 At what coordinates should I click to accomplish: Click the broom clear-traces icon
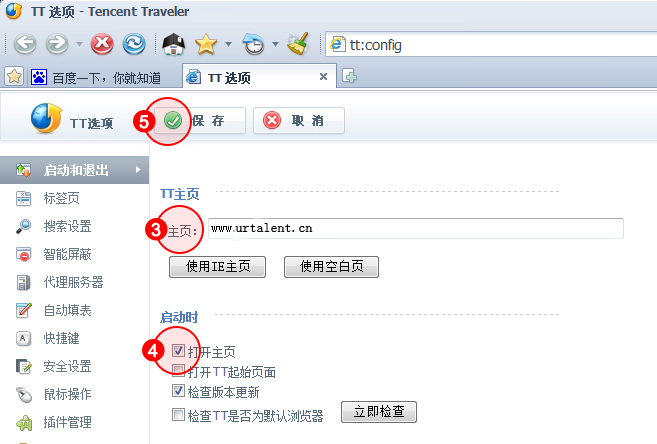coord(298,44)
